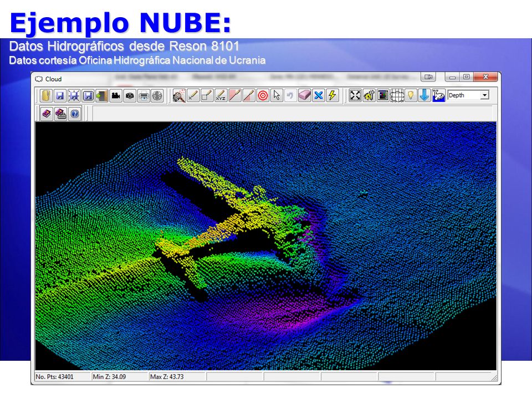Click the blue down arrow icon
This screenshot has height=399, width=532.
424,96
